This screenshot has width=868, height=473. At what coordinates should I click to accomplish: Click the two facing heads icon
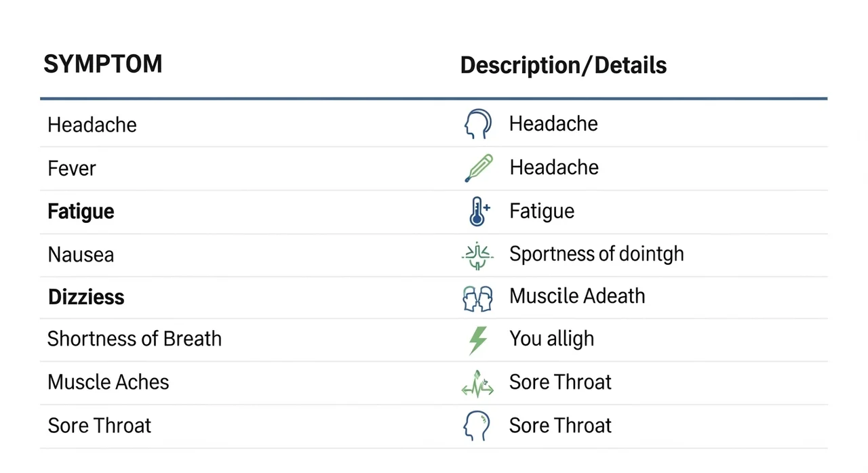[x=477, y=297]
